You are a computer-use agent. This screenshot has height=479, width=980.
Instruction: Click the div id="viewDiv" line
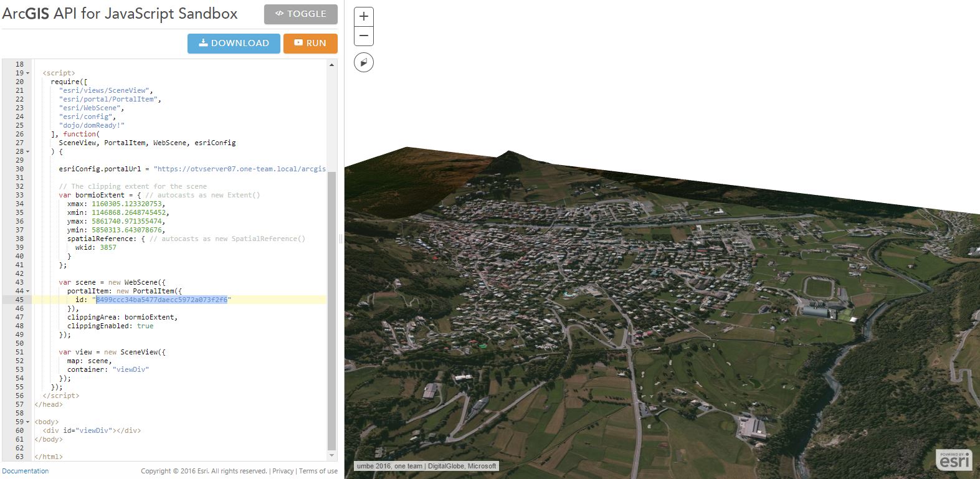click(x=92, y=430)
